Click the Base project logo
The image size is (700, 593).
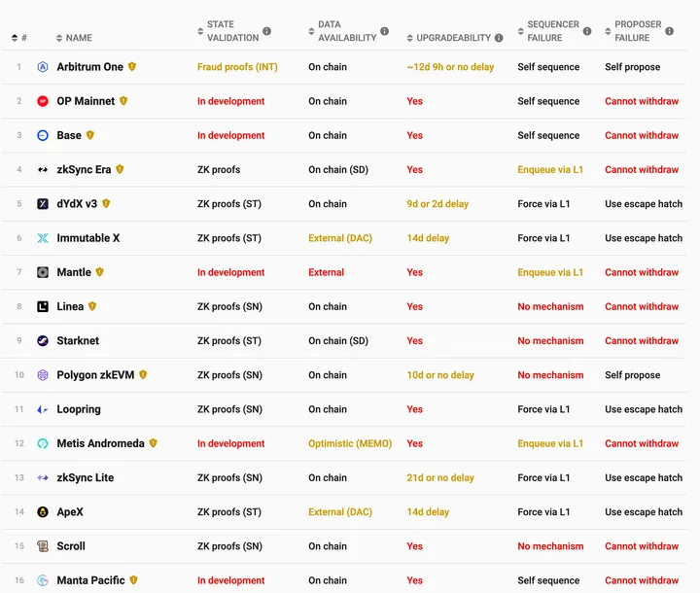(43, 135)
